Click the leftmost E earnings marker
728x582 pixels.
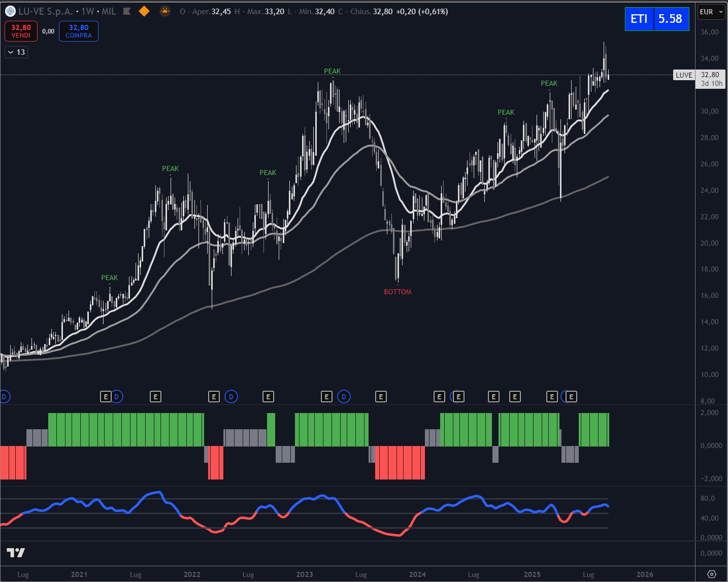(105, 397)
